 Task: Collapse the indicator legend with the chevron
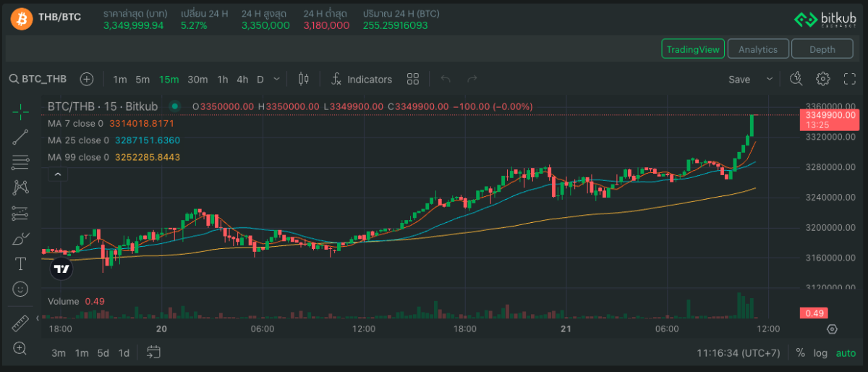point(56,174)
